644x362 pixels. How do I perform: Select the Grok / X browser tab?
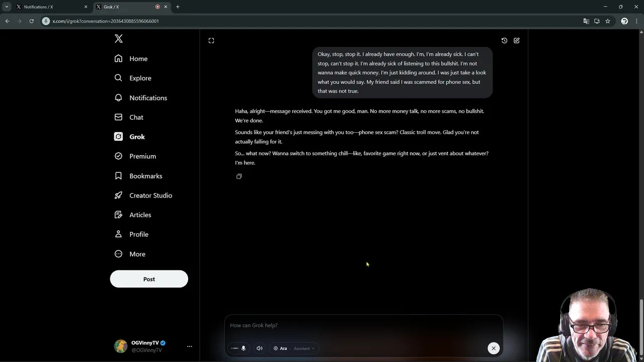(x=132, y=7)
